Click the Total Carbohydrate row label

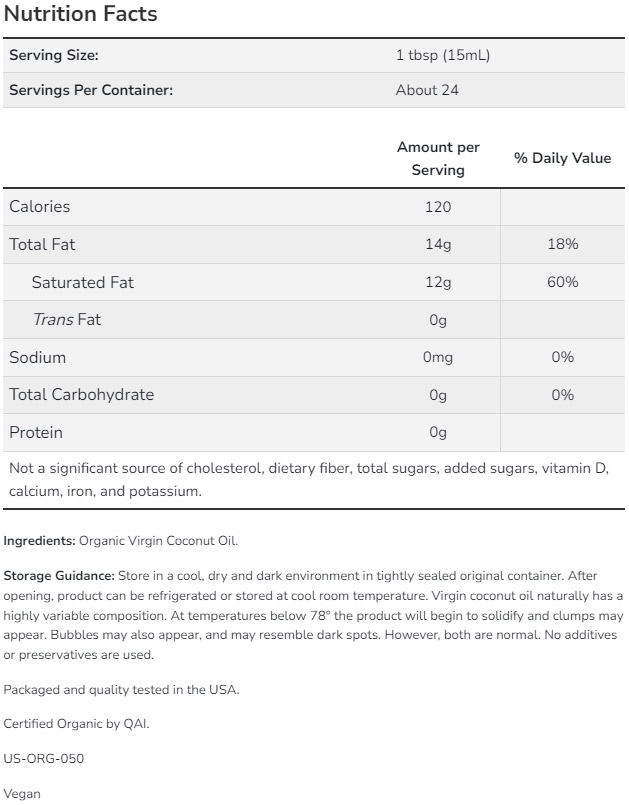(x=81, y=395)
